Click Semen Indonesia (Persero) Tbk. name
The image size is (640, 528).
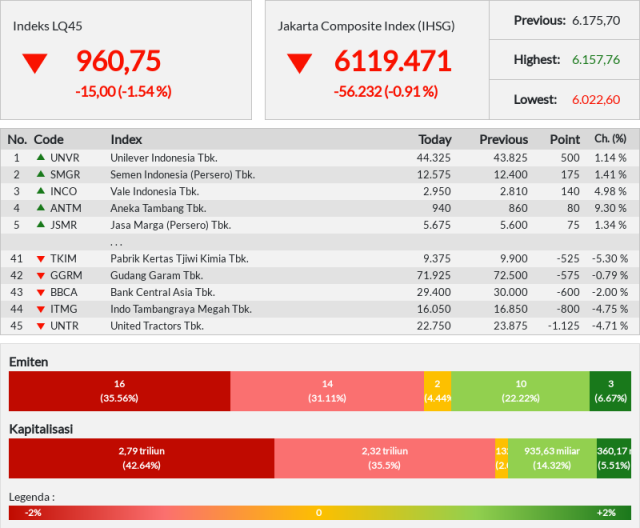pyautogui.click(x=182, y=175)
